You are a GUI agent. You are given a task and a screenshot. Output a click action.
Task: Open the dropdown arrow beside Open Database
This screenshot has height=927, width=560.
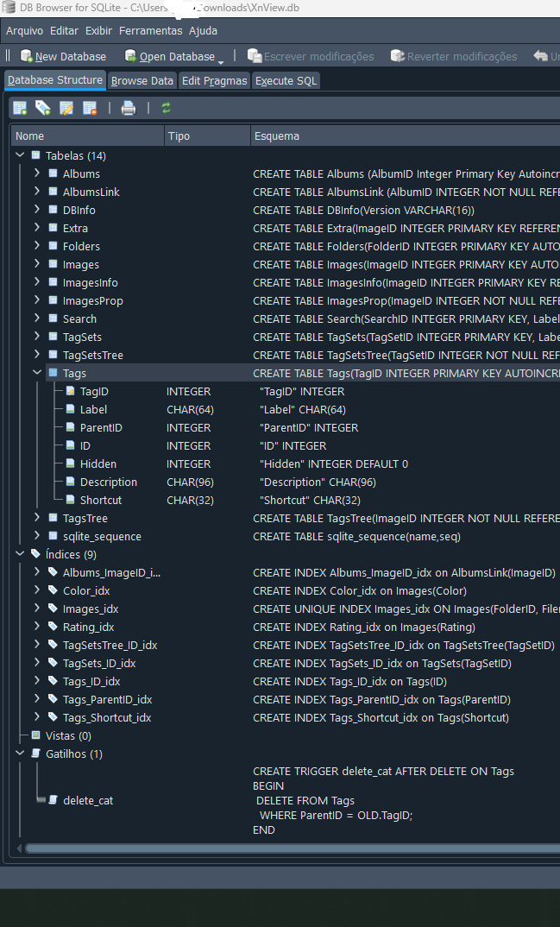[x=221, y=62]
